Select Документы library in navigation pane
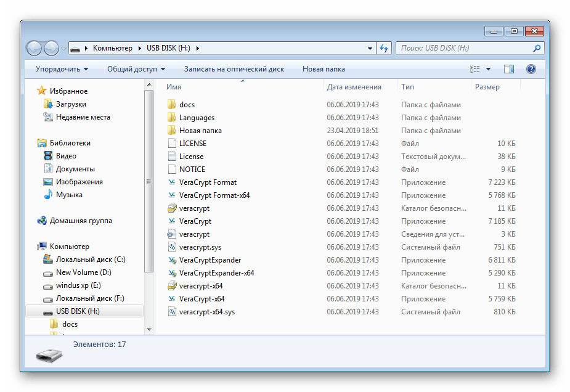Screen dimensions: 570x392 (x=75, y=169)
